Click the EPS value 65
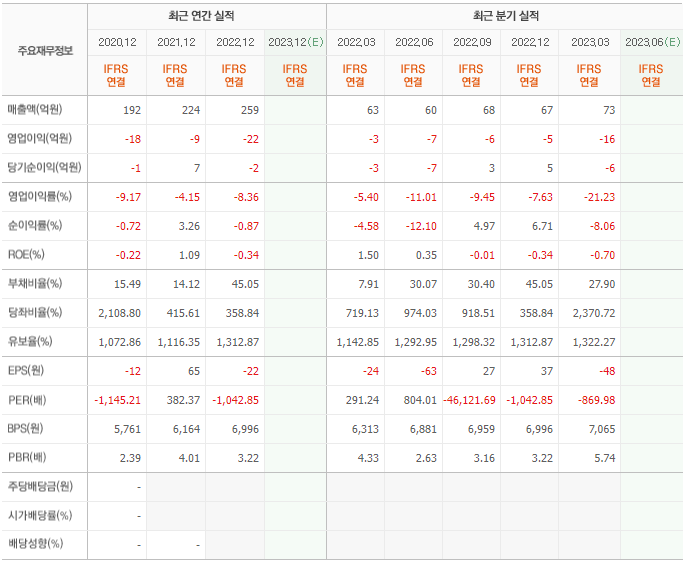The width and height of the screenshot is (686, 562). click(194, 371)
